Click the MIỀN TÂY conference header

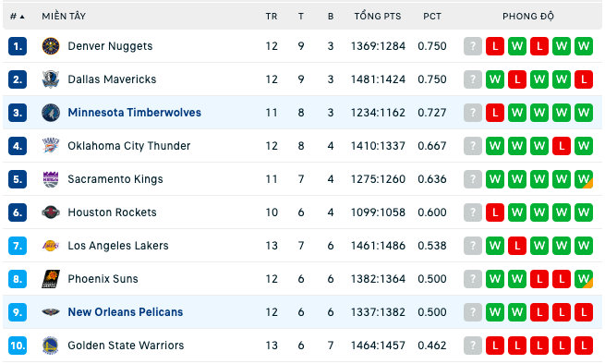pyautogui.click(x=64, y=17)
